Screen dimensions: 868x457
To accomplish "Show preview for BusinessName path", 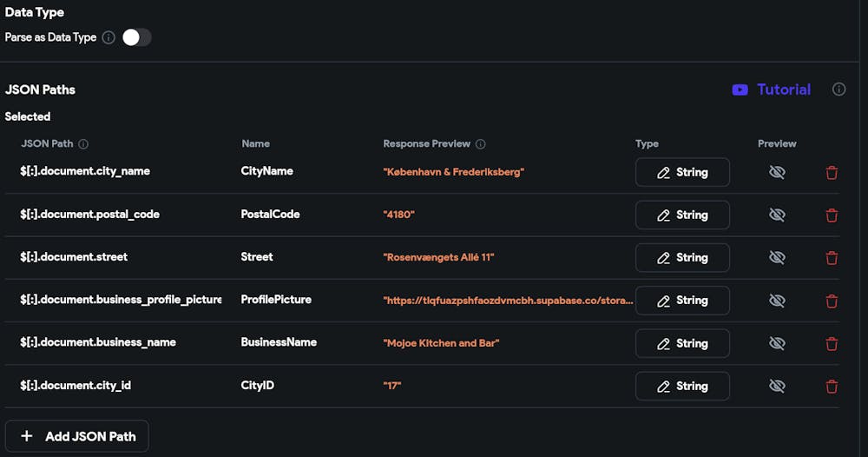I will tap(777, 343).
